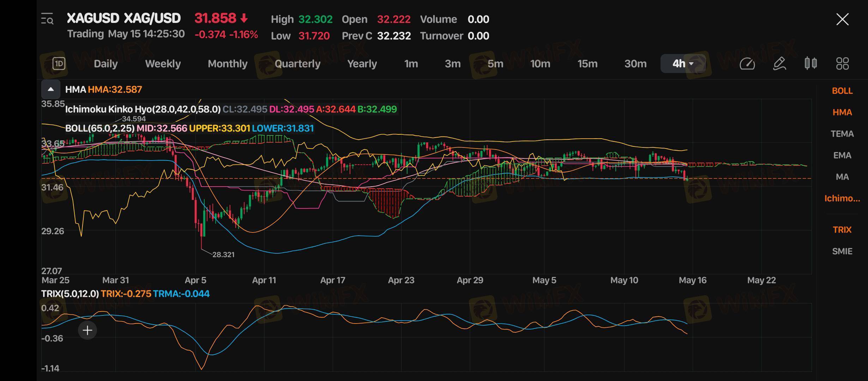Turn on the SMIE sub-indicator
868x381 pixels.
pos(842,251)
